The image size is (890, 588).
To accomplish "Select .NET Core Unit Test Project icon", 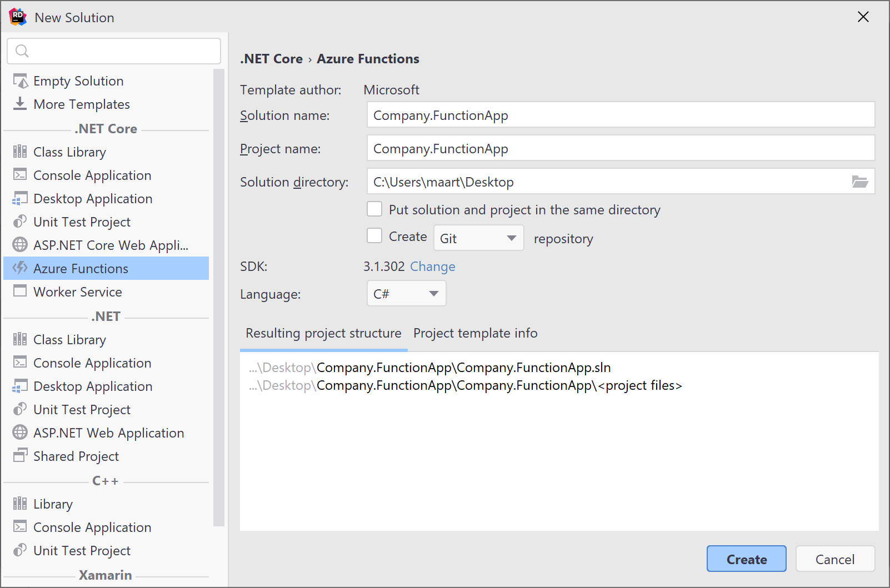I will [20, 222].
